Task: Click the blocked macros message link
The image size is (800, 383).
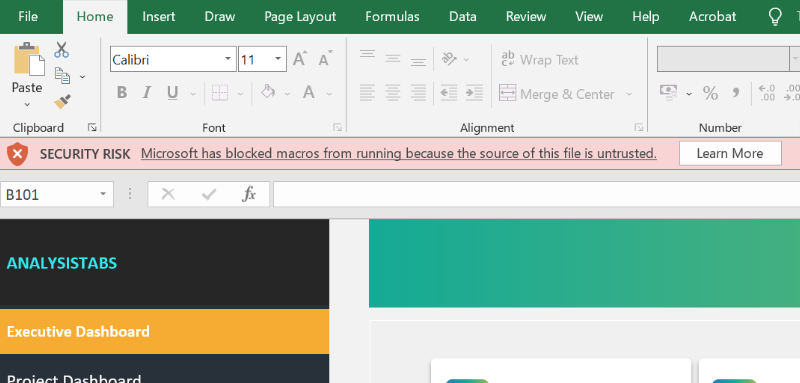Action: [x=398, y=154]
